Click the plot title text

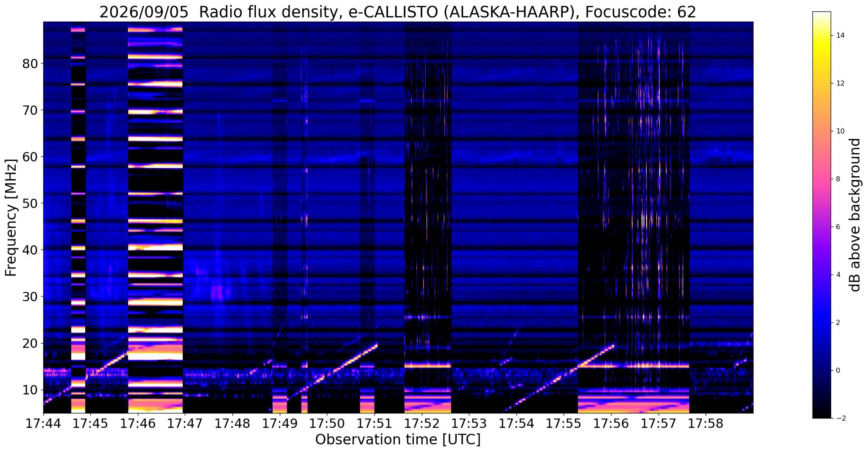click(x=398, y=12)
